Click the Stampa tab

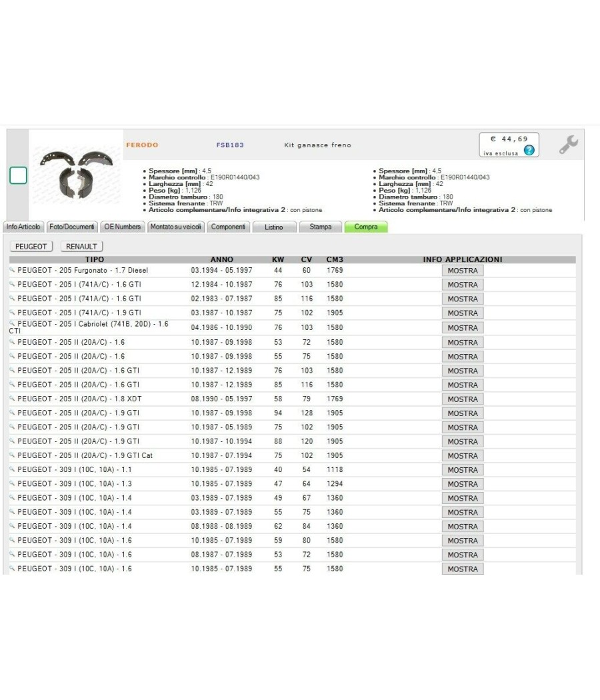(321, 227)
